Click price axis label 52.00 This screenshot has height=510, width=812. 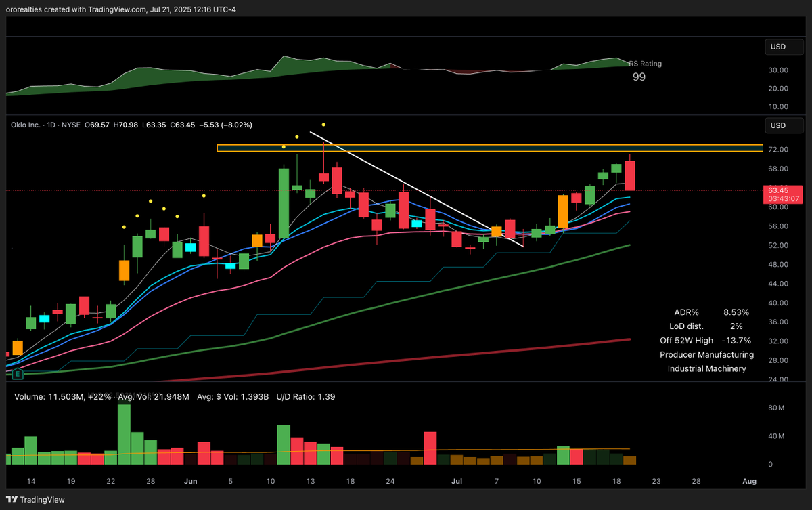[x=778, y=245]
